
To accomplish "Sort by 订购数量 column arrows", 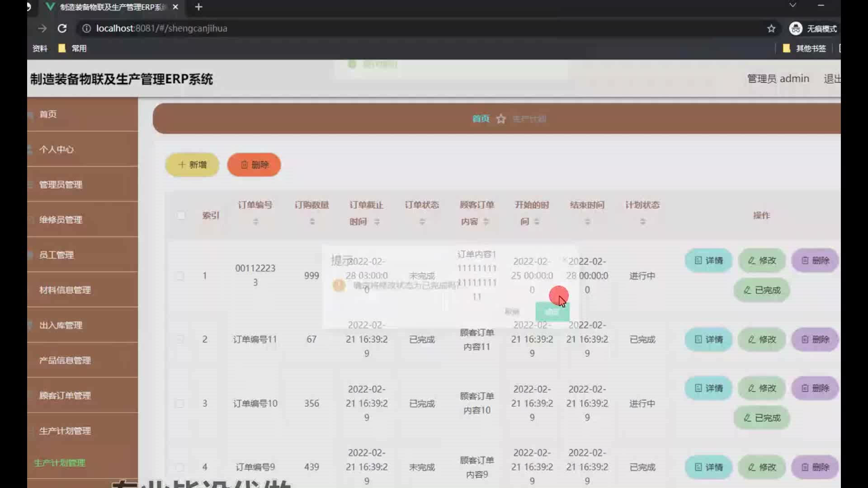I will coord(312,222).
